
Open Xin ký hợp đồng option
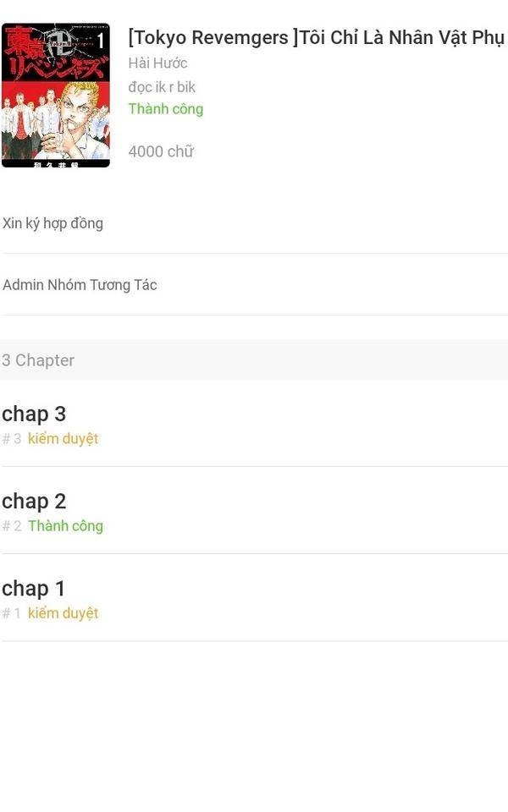pyautogui.click(x=254, y=223)
